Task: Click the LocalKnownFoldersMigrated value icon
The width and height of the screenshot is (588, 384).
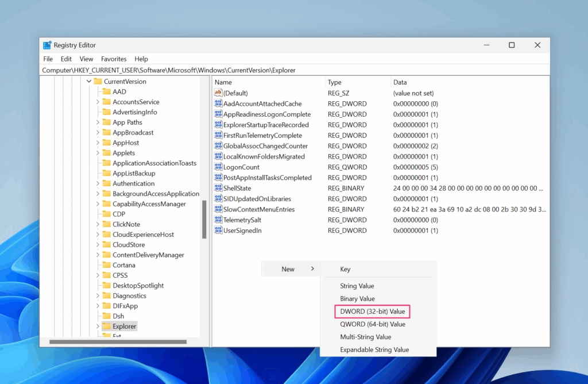Action: click(x=218, y=156)
